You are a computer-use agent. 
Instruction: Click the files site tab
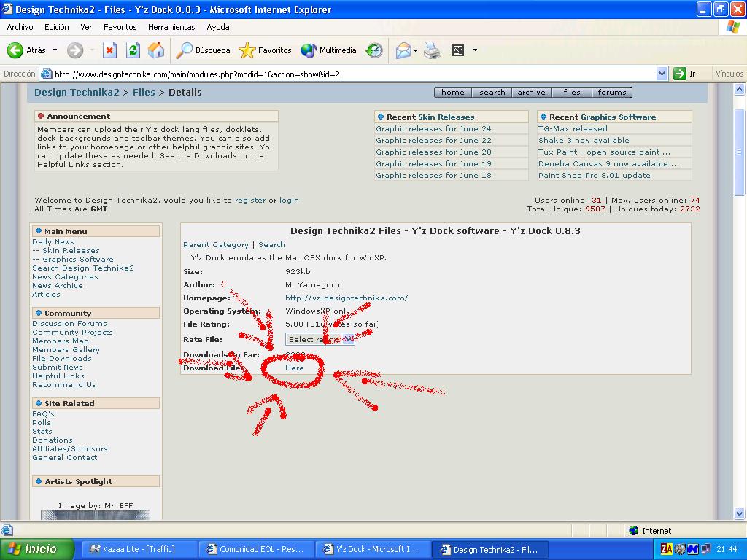click(x=572, y=93)
